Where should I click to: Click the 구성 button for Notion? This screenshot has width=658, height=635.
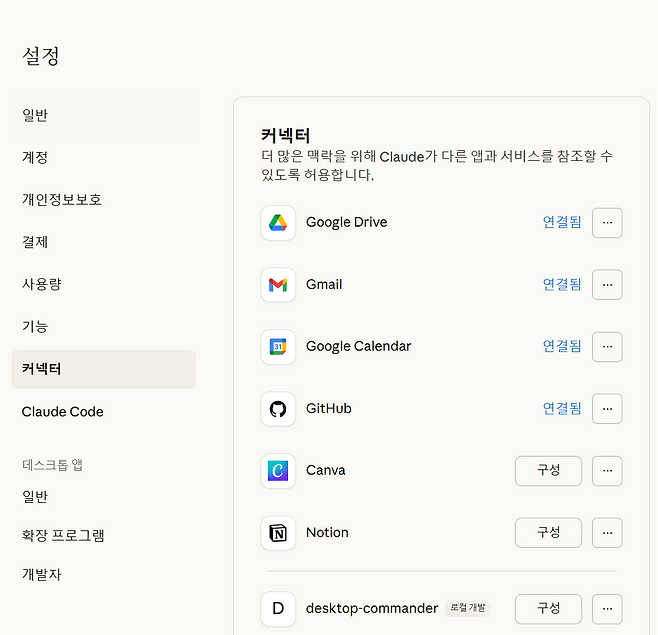click(x=548, y=533)
